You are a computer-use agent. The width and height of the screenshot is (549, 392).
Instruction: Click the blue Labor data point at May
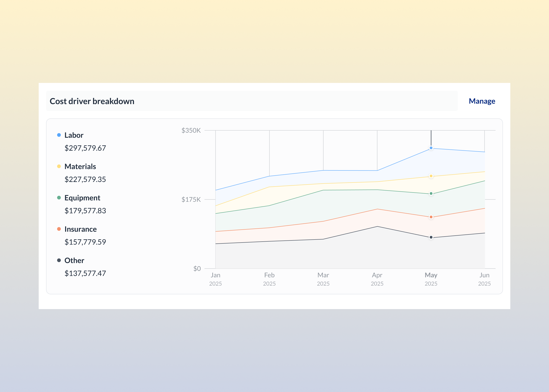pyautogui.click(x=431, y=148)
